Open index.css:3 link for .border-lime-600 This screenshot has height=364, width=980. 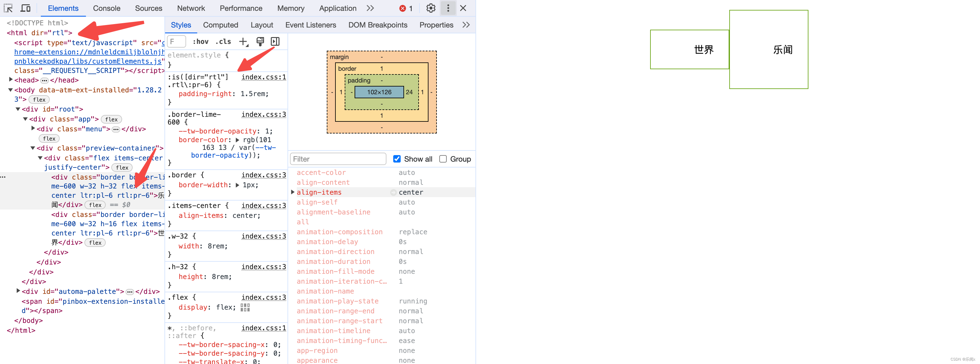click(x=264, y=114)
